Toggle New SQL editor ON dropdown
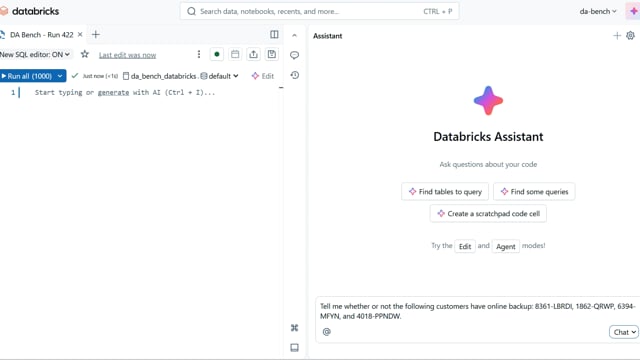The height and width of the screenshot is (360, 640). point(35,54)
